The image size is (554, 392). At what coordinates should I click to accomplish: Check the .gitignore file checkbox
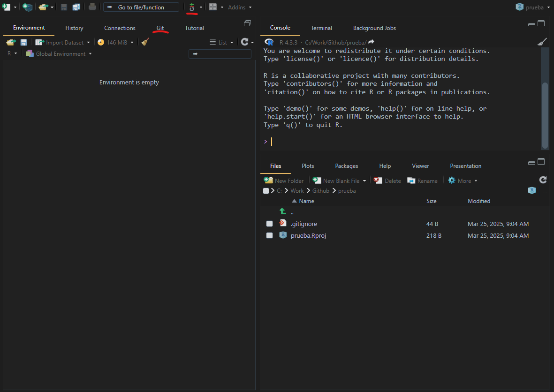point(270,224)
